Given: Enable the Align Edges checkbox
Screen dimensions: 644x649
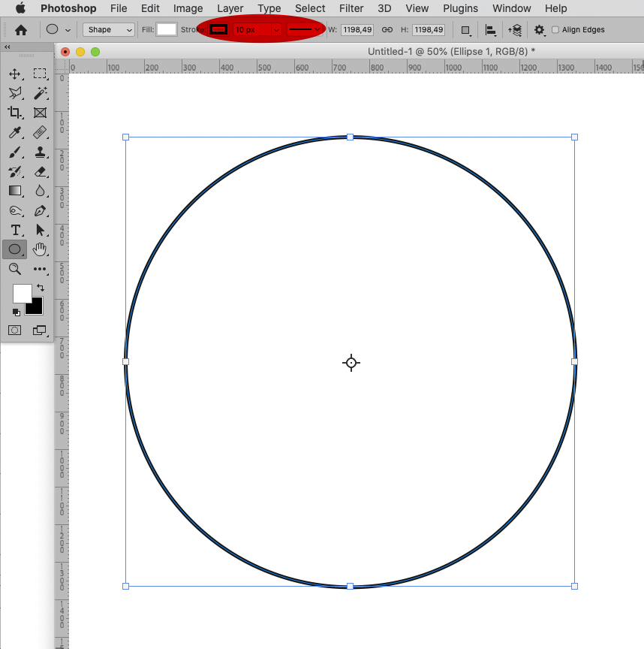Looking at the screenshot, I should (x=554, y=29).
